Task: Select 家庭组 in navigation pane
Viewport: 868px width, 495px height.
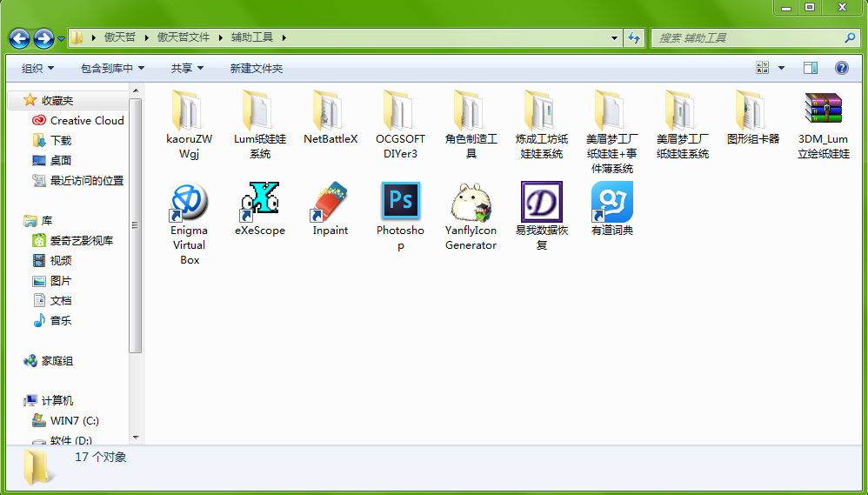Action: point(48,361)
